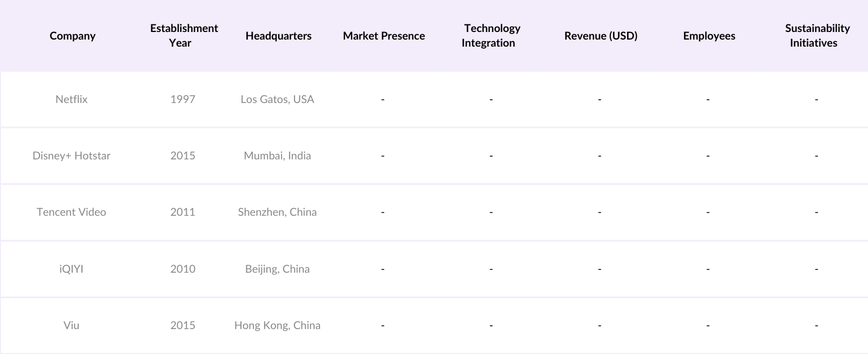Viewport: 868px width, 354px height.
Task: Click the Headquarters column header
Action: pyautogui.click(x=278, y=36)
